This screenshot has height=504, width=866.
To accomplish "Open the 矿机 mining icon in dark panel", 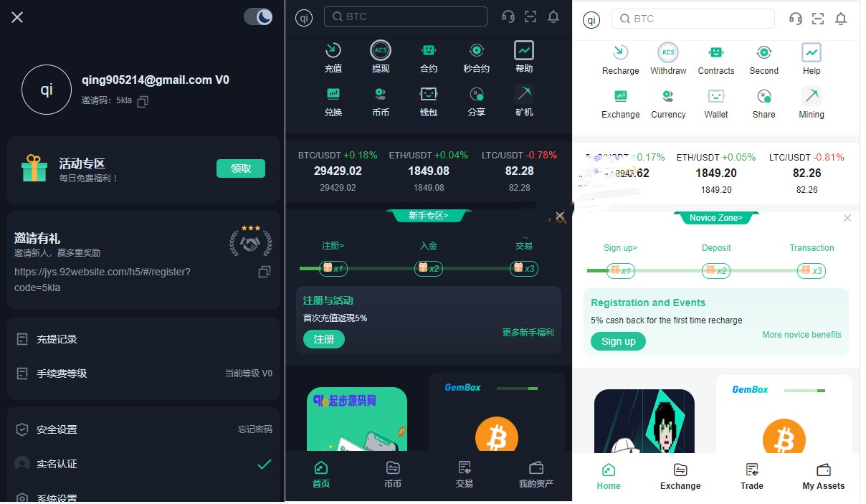I will [x=524, y=101].
